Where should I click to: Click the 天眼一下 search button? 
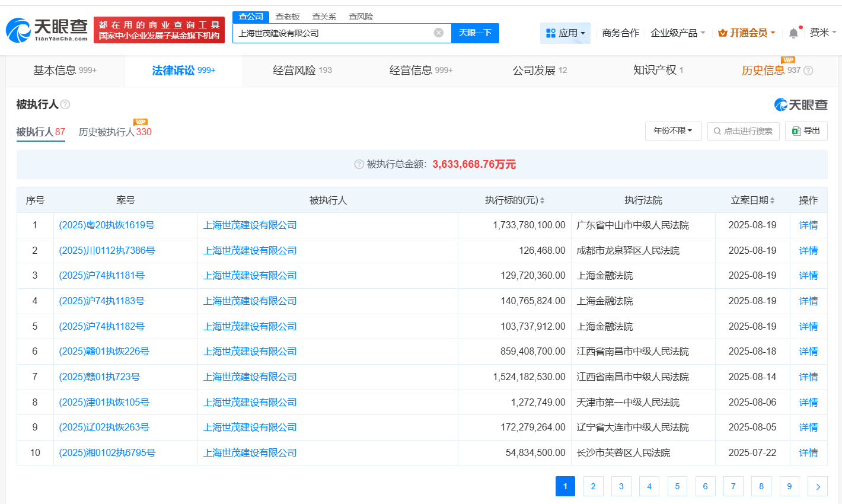coord(474,33)
